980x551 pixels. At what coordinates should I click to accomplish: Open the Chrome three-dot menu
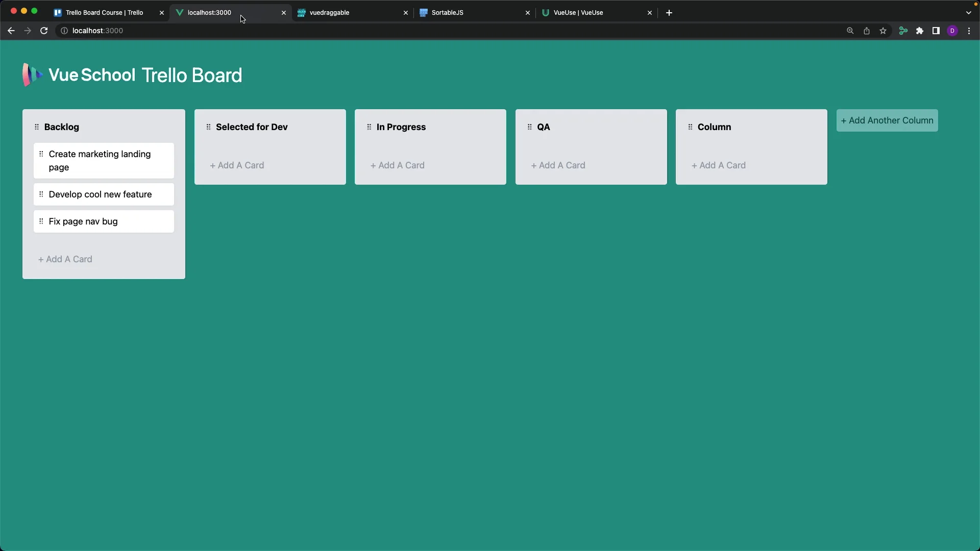[x=969, y=31]
